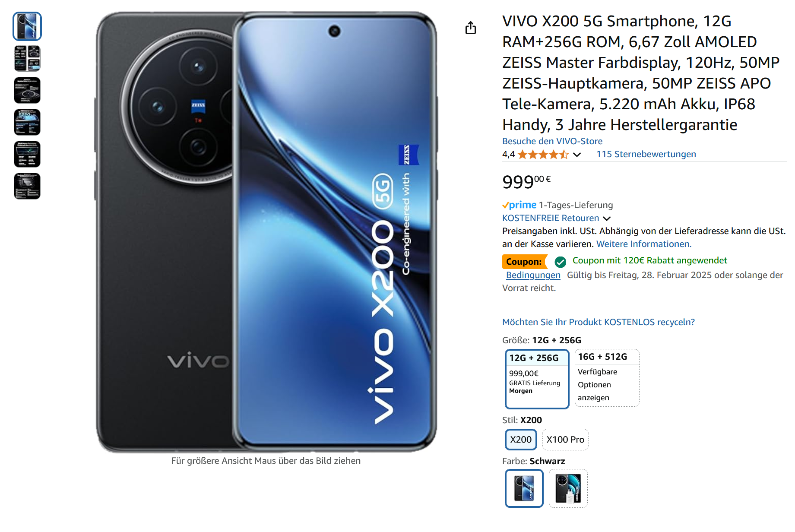The image size is (795, 532).
Task: Open Weitere Informationen tax link
Action: [x=644, y=244]
